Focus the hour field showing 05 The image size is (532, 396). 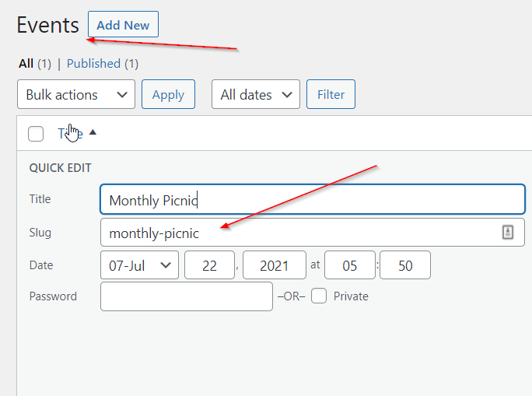point(349,265)
